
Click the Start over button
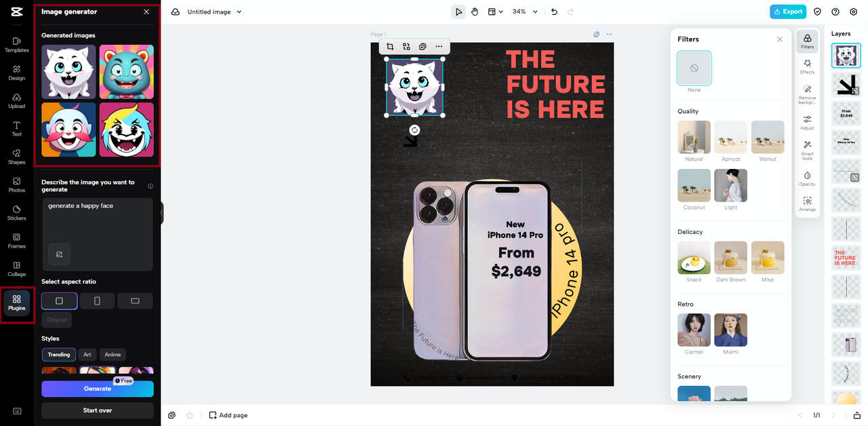98,410
